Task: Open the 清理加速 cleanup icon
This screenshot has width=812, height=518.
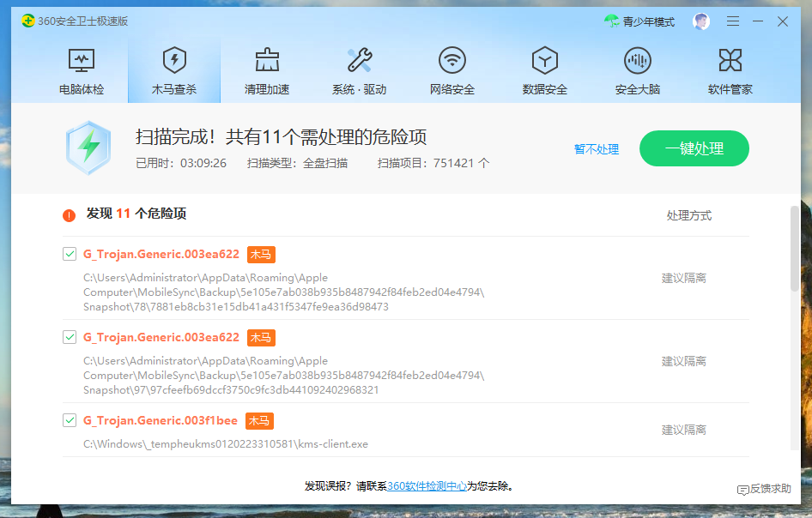Action: pos(267,60)
